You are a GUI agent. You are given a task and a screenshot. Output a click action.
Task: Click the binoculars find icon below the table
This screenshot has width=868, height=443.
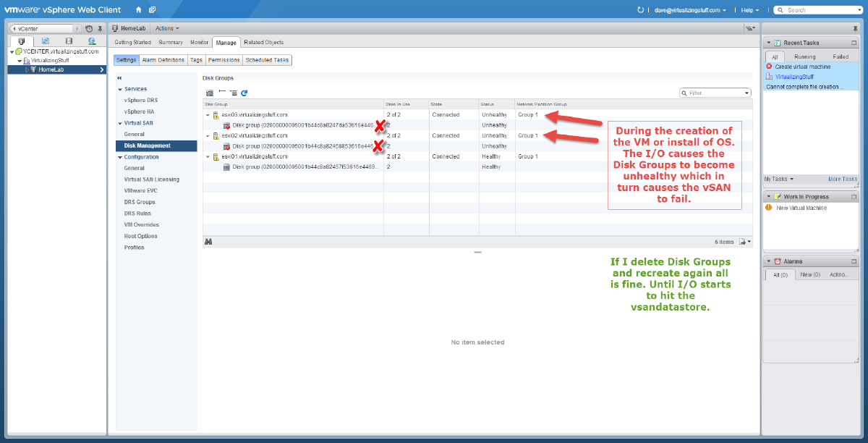click(x=208, y=242)
